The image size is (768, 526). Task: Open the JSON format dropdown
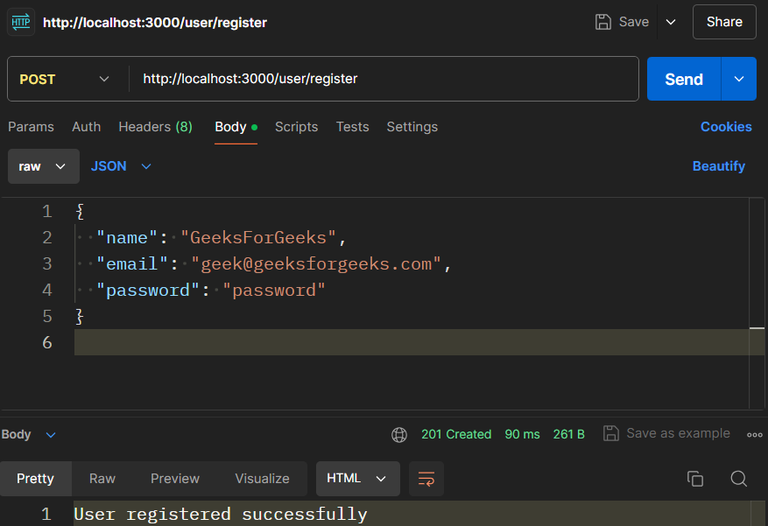tap(120, 167)
